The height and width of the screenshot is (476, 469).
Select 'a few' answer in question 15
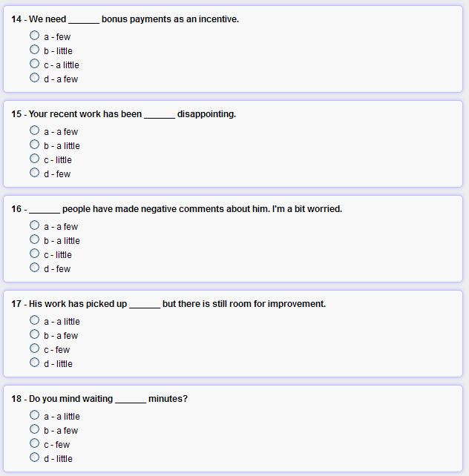click(35, 130)
